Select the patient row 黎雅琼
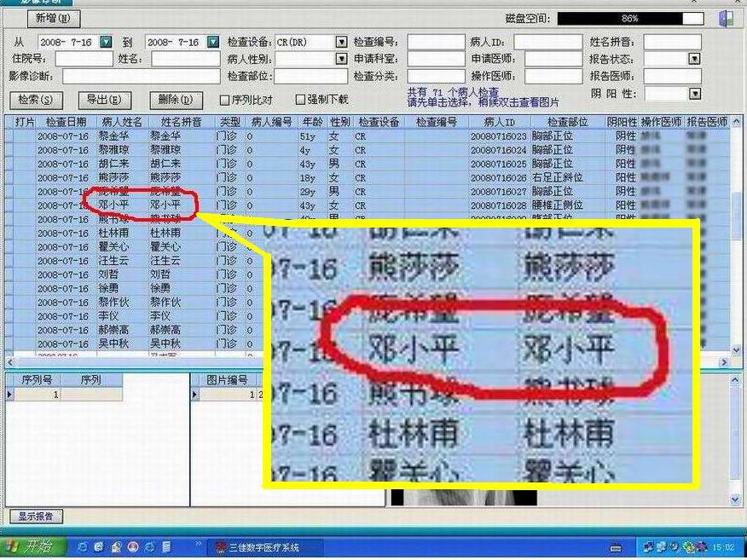 point(367,150)
